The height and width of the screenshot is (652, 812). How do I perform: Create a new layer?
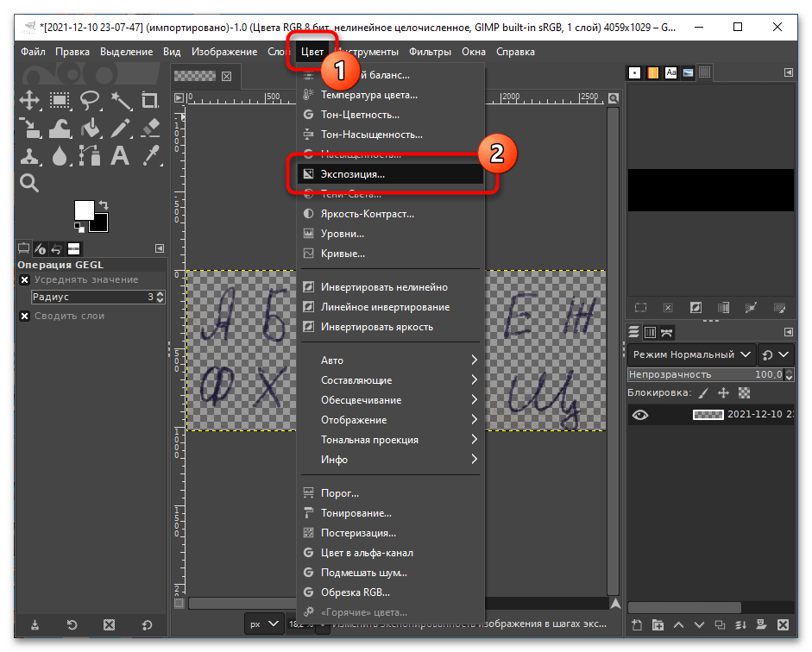637,625
